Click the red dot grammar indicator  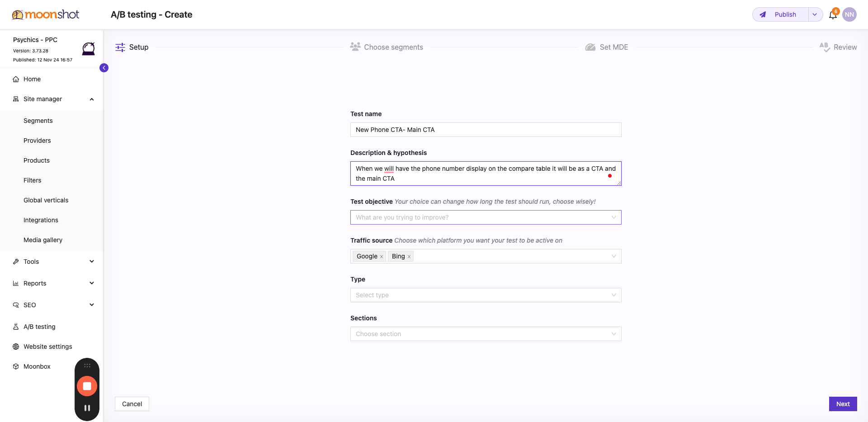pos(610,176)
